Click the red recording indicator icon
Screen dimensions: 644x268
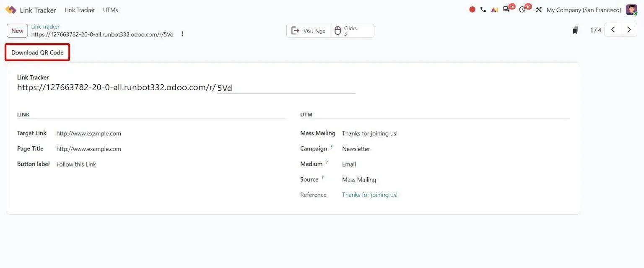(x=473, y=10)
